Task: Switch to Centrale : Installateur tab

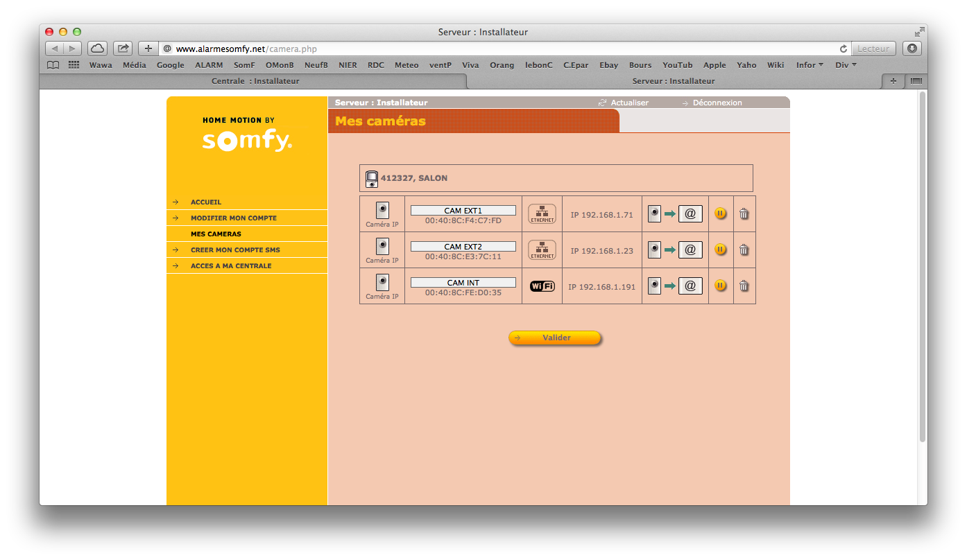Action: point(255,81)
